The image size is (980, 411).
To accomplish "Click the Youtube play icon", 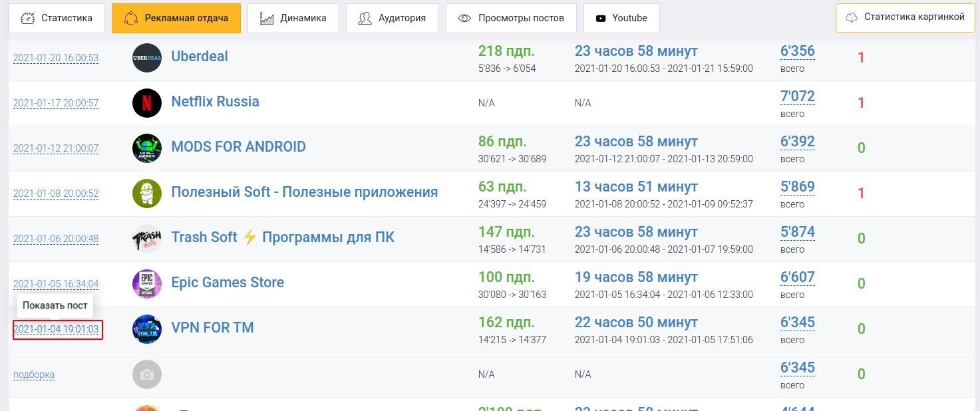I will coord(601,19).
